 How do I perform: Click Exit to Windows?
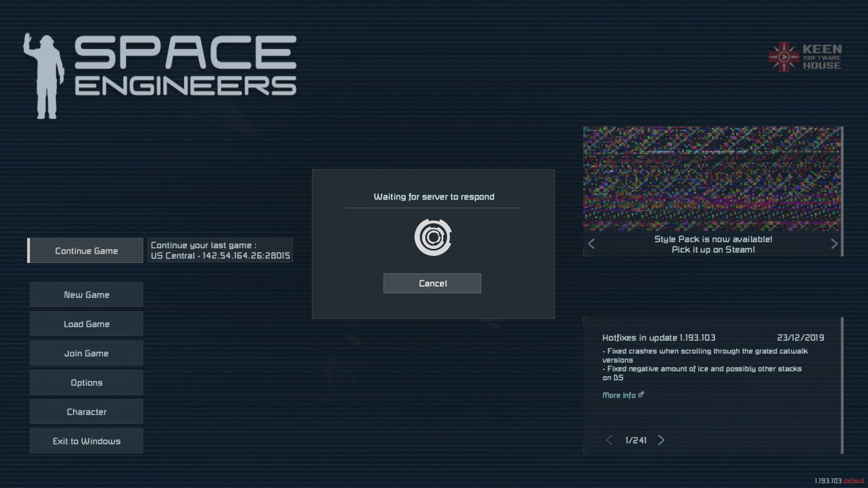point(86,441)
